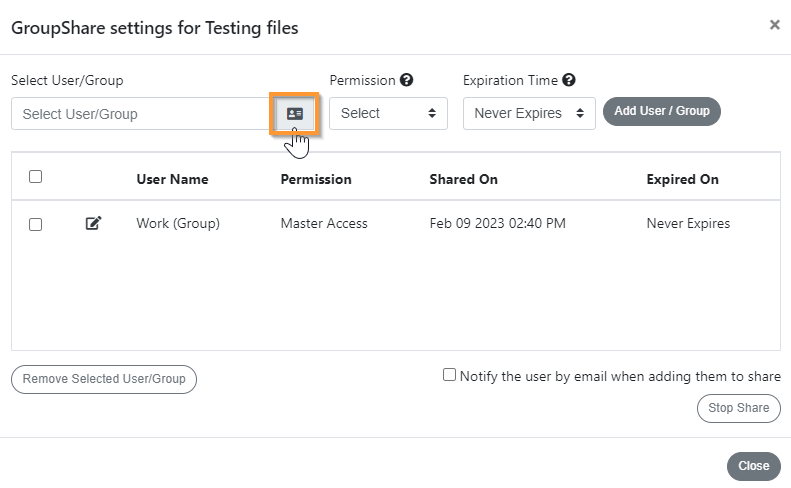
Task: Check the box for the Work (Group) row
Action: 35,224
